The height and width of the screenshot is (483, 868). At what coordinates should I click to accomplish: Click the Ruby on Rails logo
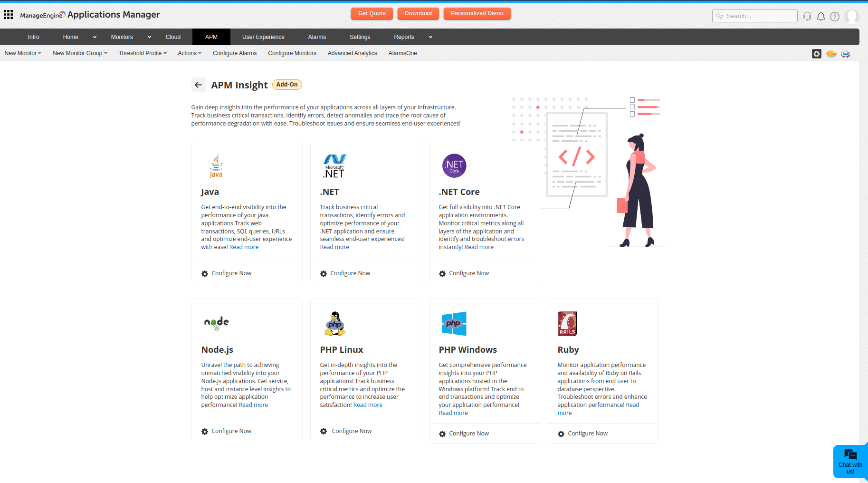(x=567, y=324)
